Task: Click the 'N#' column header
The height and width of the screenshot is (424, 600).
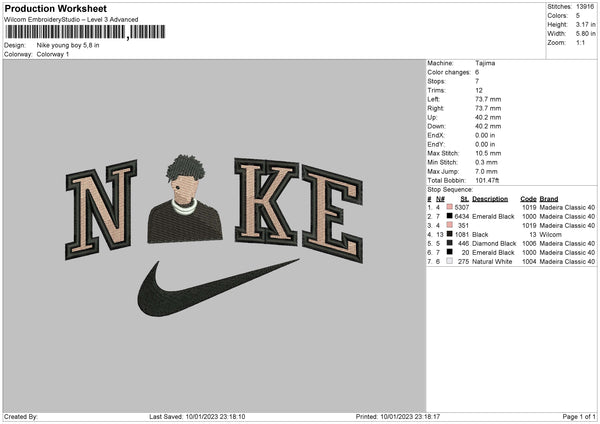Action: click(440, 199)
